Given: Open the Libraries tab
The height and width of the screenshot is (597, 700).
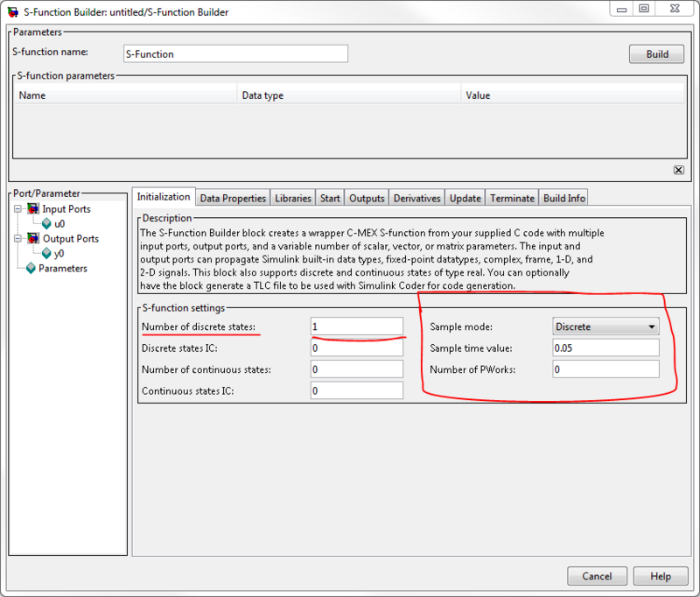Looking at the screenshot, I should pos(292,199).
